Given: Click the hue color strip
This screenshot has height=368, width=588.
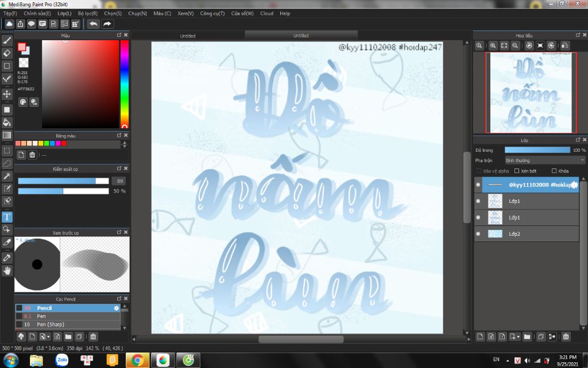Looking at the screenshot, I should pyautogui.click(x=124, y=84).
